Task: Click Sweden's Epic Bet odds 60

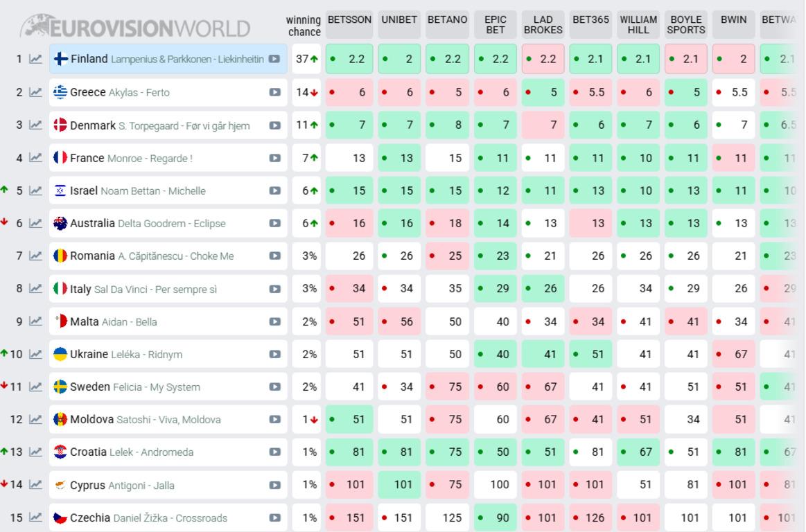Action: coord(495,387)
